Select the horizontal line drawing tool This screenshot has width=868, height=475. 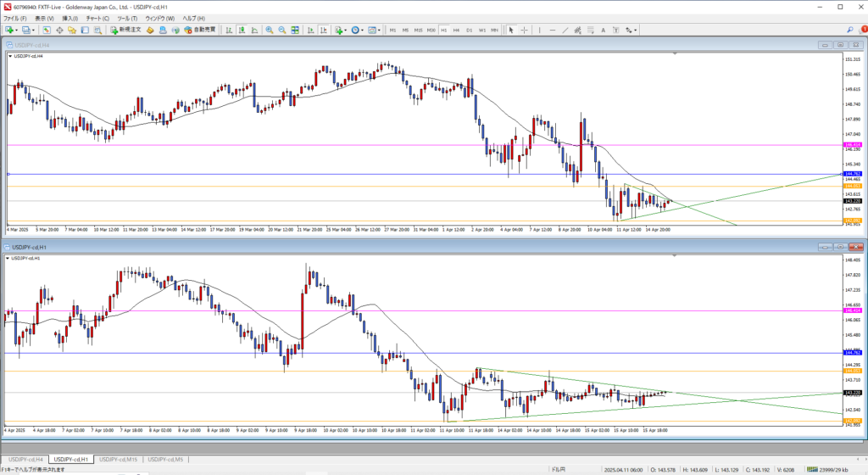pyautogui.click(x=552, y=30)
